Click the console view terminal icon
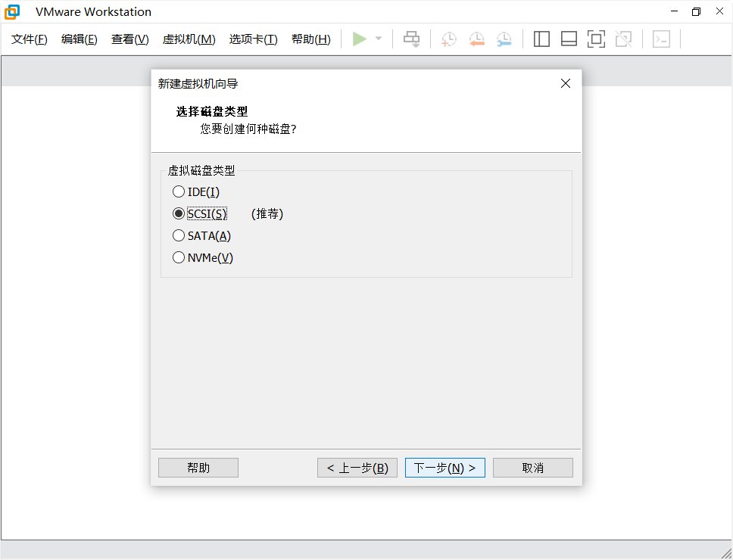The height and width of the screenshot is (560, 733). [x=662, y=39]
